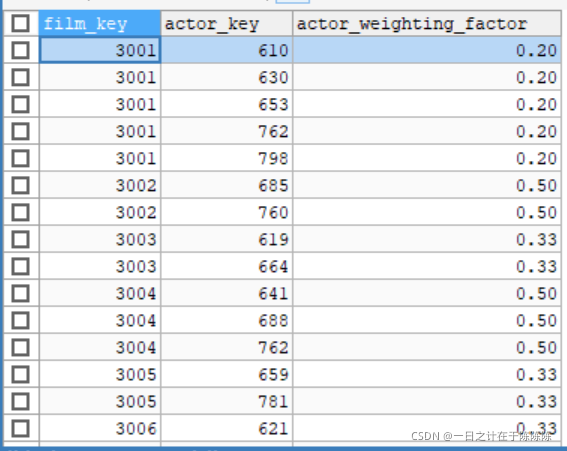Image resolution: width=567 pixels, height=451 pixels.
Task: Click film_key 3005 in actor 659 row
Action: [x=100, y=374]
